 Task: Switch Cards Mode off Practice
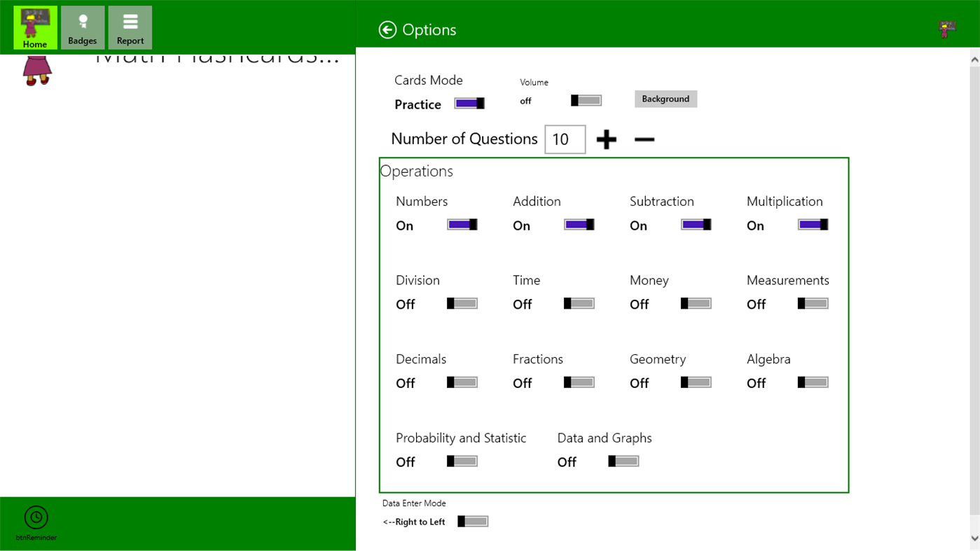468,103
